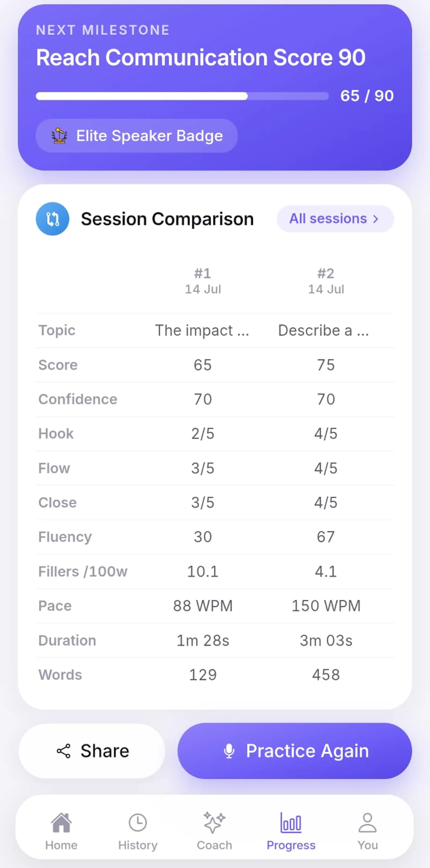Open the All sessions link
Viewport: 430px width, 868px height.
335,219
